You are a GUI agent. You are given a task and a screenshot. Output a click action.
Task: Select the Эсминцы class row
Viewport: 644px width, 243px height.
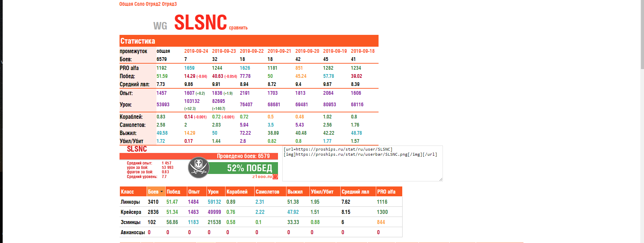261,222
